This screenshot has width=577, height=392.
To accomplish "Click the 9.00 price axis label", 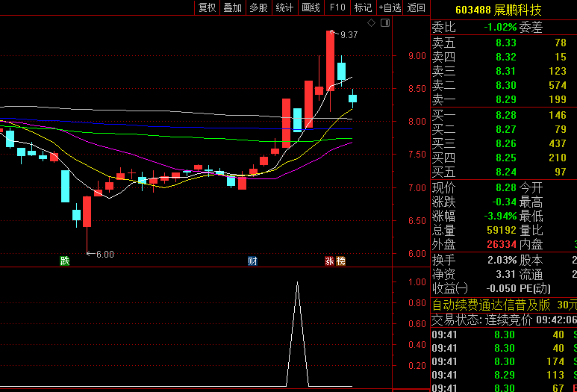I will click(417, 56).
